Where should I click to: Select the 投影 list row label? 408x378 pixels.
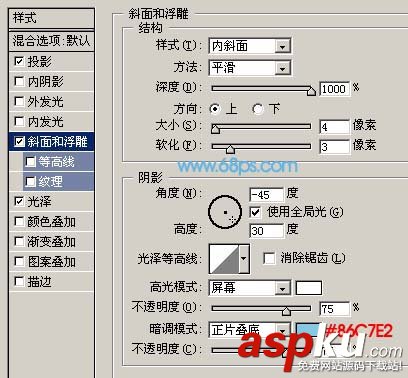(40, 61)
